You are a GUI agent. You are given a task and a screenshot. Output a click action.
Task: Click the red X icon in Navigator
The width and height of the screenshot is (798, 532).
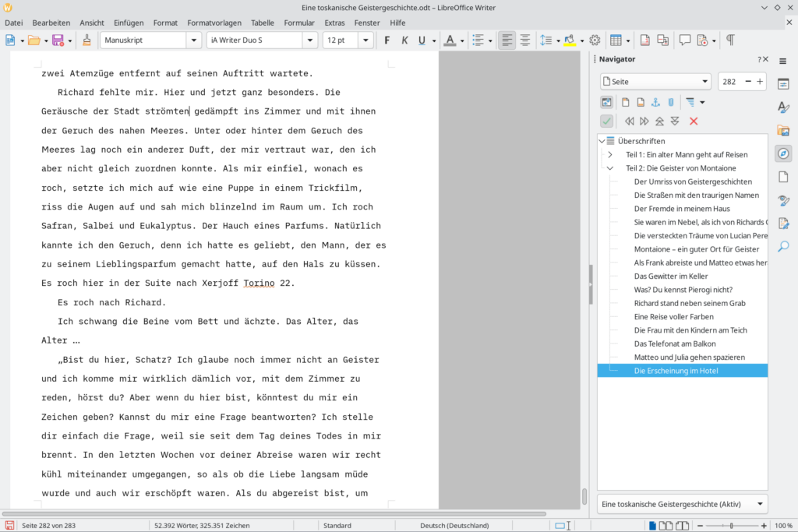[694, 121]
